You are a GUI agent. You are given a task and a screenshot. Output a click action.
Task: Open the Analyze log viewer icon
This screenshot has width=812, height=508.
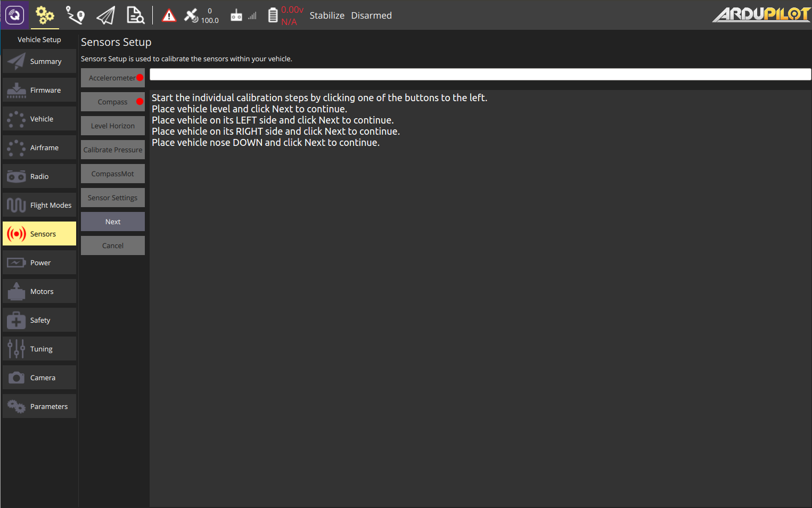click(135, 15)
